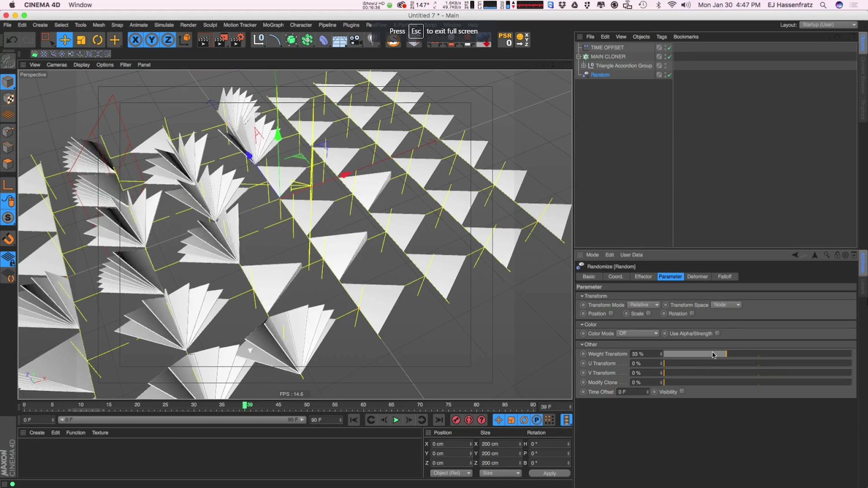Select the Move tool in top toolbar
The width and height of the screenshot is (868, 488).
65,40
